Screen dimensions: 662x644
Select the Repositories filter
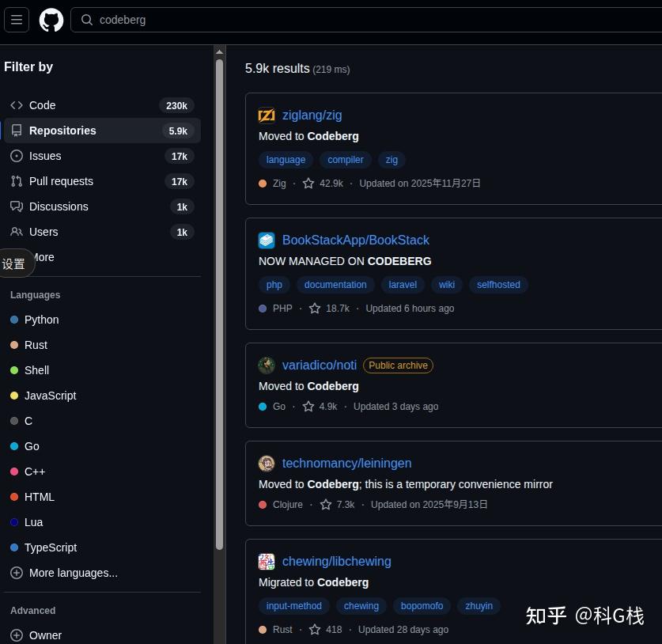click(x=102, y=131)
